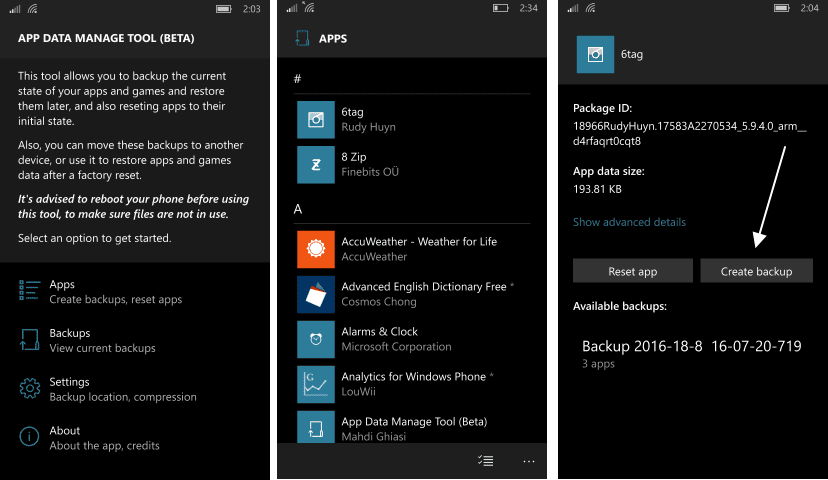Tap the App Data Manage Tool tile icon
Screen dimensions: 828x480
tap(316, 427)
